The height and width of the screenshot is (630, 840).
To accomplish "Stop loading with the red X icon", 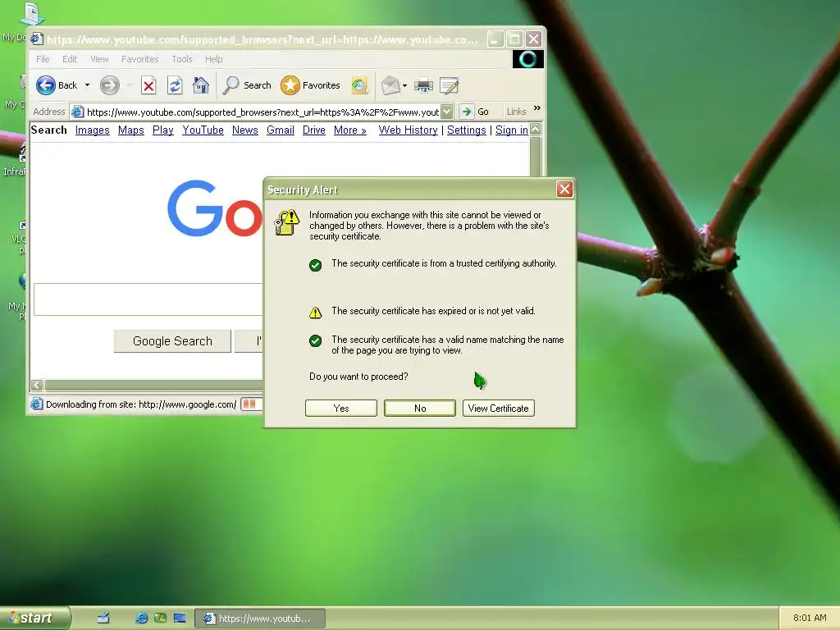I will click(x=148, y=85).
